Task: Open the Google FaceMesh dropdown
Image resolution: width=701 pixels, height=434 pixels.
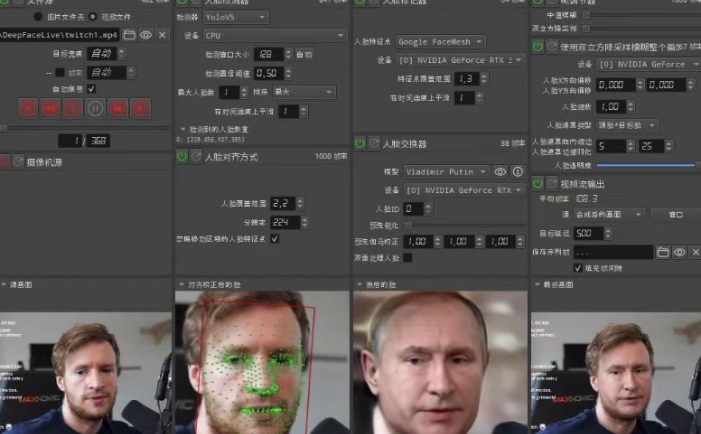Action: point(439,41)
